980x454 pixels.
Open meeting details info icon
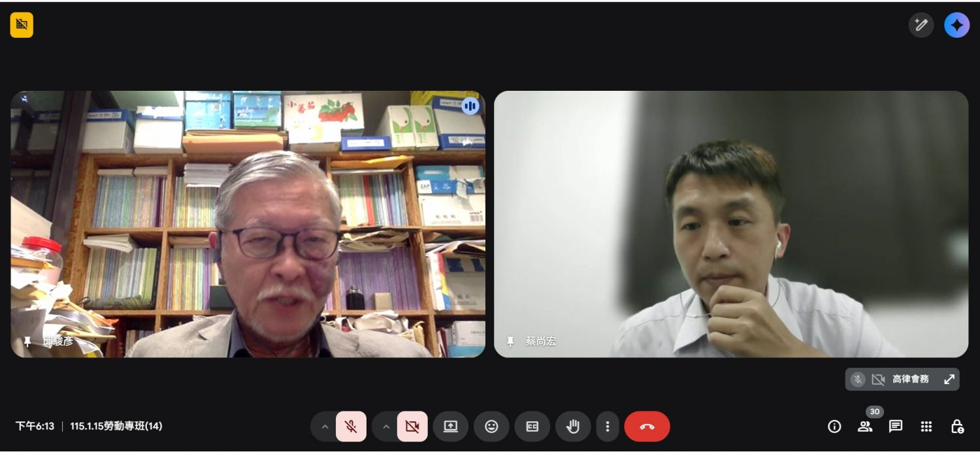[x=834, y=427]
